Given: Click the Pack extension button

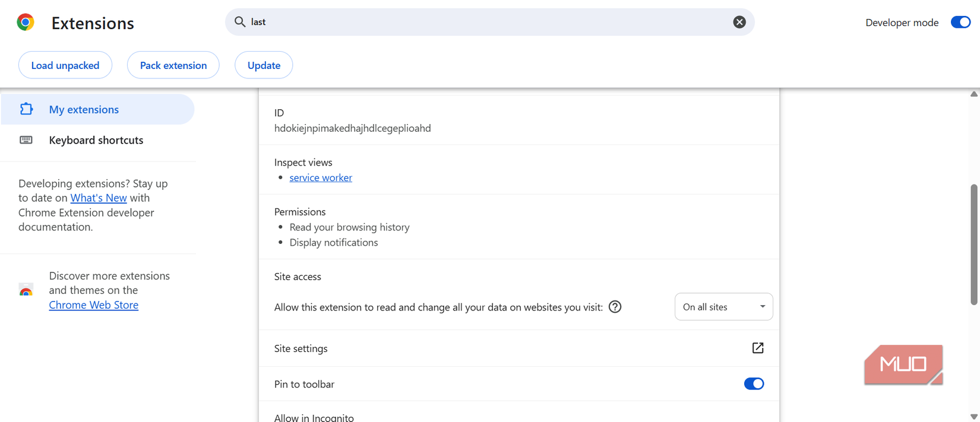Looking at the screenshot, I should click(x=173, y=65).
